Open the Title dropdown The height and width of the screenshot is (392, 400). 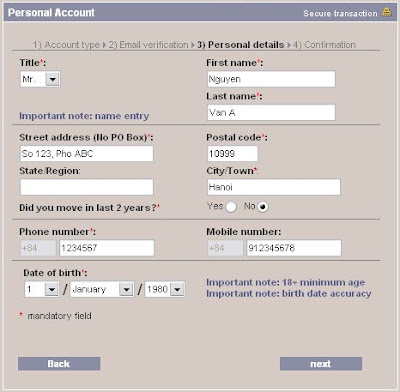(40, 79)
